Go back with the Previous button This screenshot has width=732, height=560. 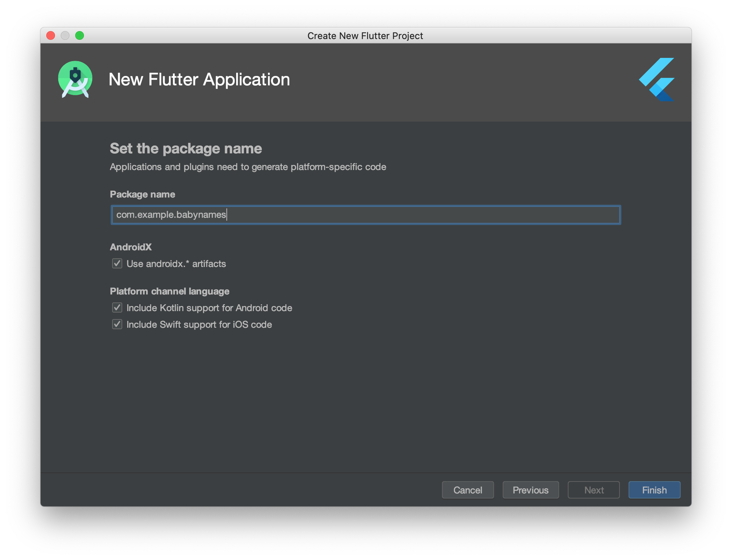pyautogui.click(x=531, y=490)
